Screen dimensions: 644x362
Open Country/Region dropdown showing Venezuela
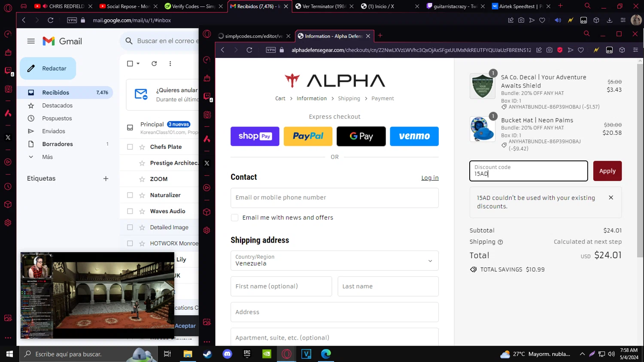point(334,260)
